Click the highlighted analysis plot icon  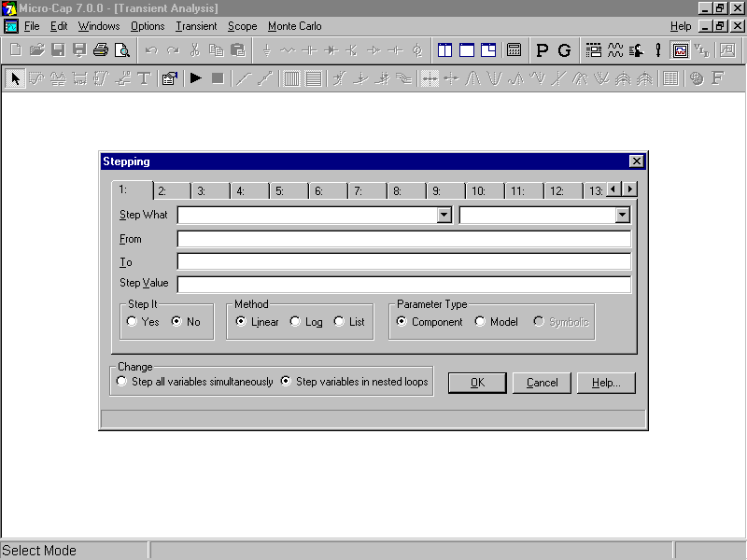pyautogui.click(x=681, y=50)
